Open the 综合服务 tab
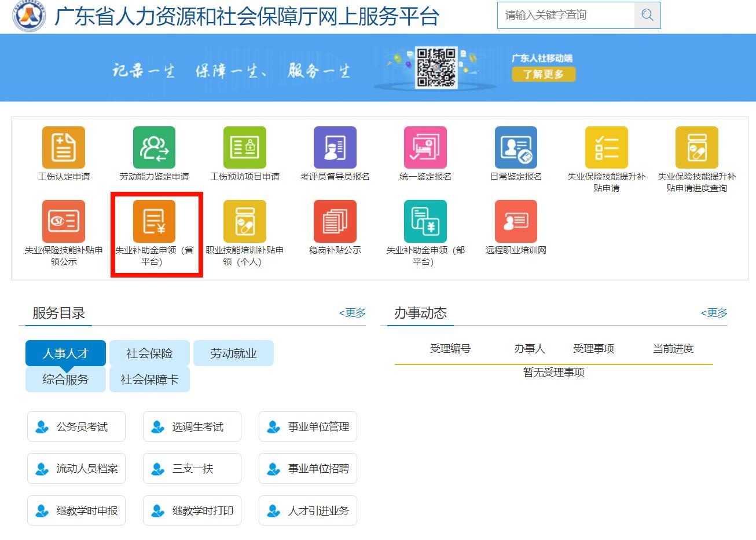This screenshot has height=540, width=756. [x=65, y=380]
